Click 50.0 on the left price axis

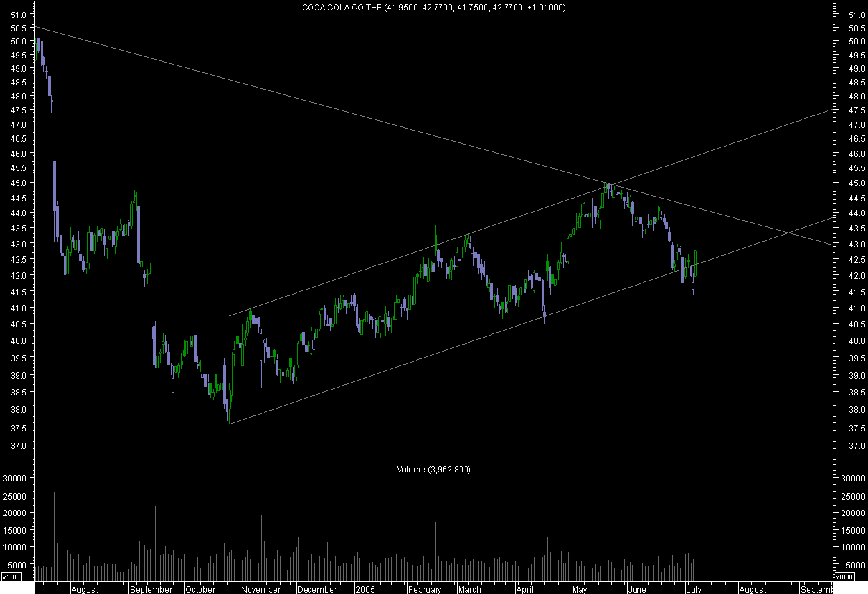click(19, 42)
